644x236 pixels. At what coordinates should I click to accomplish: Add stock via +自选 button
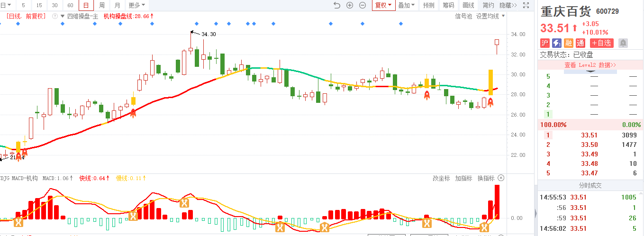coord(602,43)
